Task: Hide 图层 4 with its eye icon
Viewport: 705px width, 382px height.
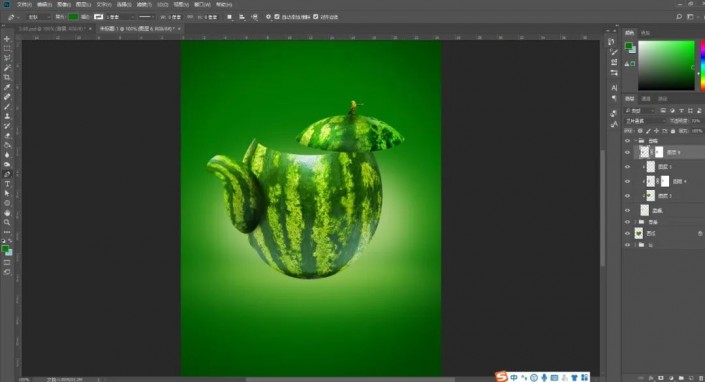Action: click(x=627, y=181)
